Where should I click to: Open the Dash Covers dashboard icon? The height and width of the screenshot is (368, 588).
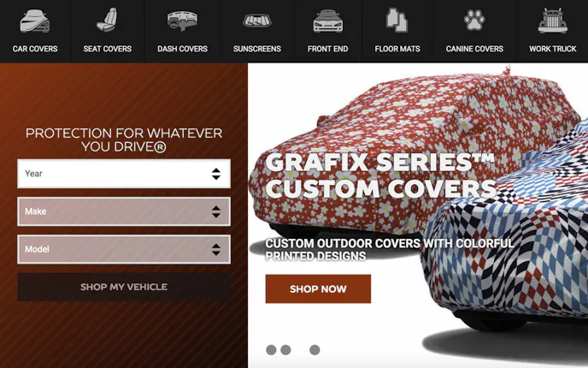(x=182, y=21)
